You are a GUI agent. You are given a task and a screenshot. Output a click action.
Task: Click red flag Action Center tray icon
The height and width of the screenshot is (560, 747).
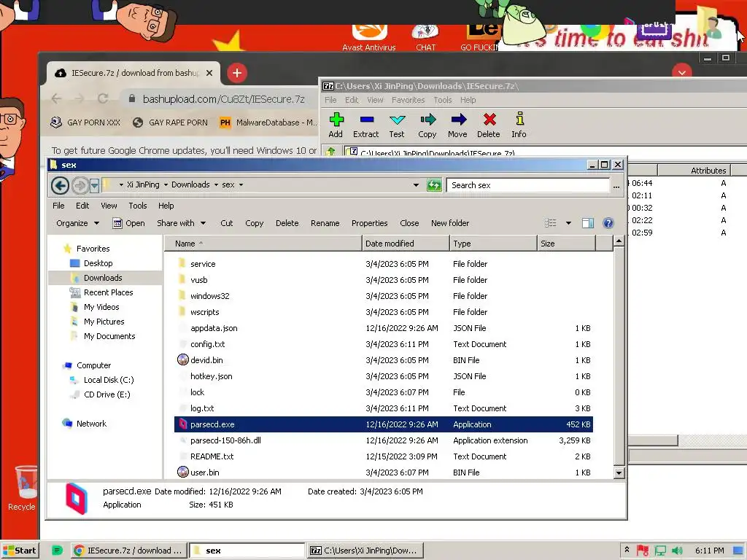click(643, 551)
